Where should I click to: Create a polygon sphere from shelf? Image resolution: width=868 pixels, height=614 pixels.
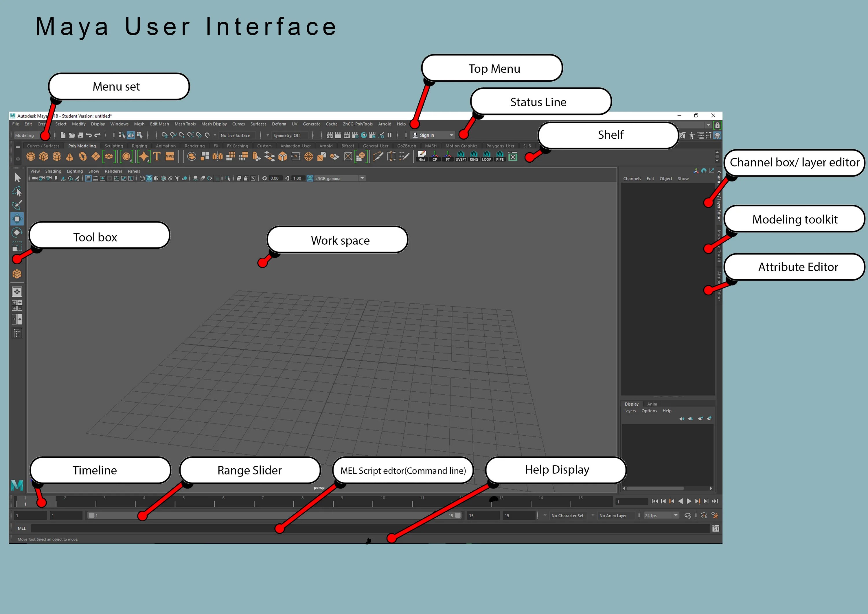[31, 156]
